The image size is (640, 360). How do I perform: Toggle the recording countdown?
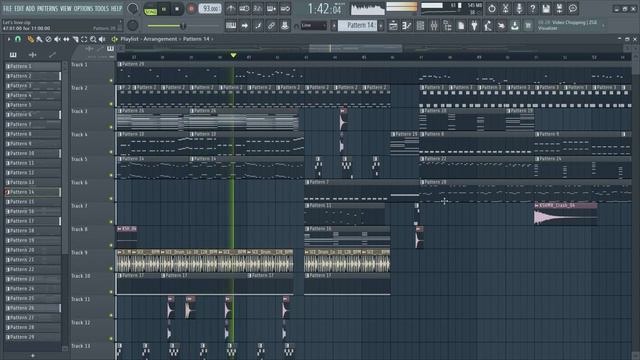coord(258,9)
